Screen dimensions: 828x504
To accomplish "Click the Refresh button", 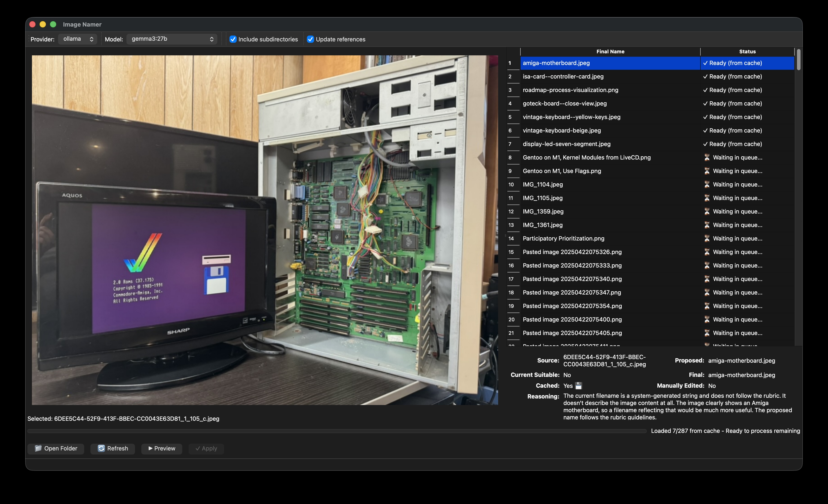I will [x=112, y=449].
